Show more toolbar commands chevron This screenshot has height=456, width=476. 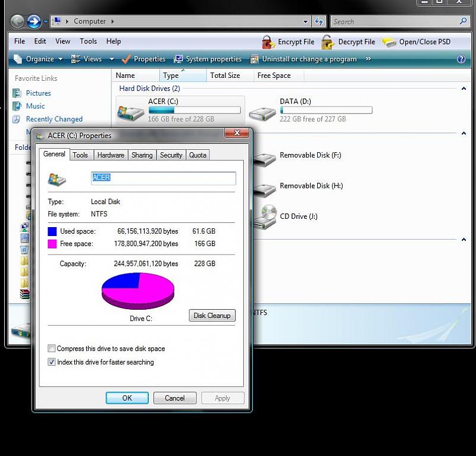[368, 58]
